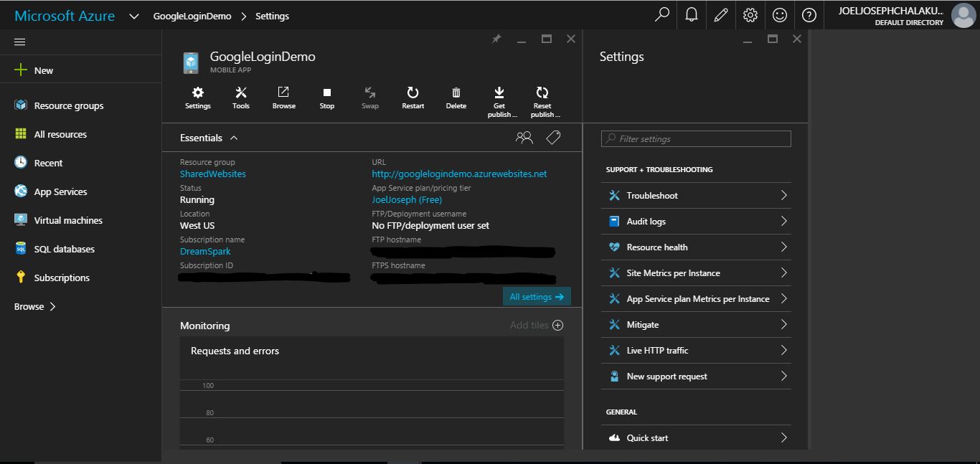Screen dimensions: 980x464
Task: Click the Microsoft Azure logo text
Action: click(x=65, y=16)
